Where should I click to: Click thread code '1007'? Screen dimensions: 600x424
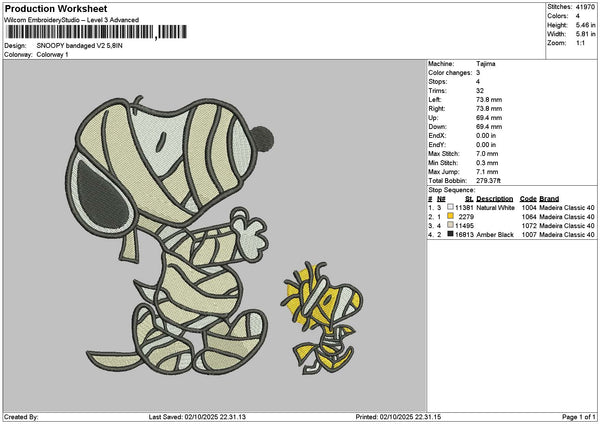click(x=529, y=235)
